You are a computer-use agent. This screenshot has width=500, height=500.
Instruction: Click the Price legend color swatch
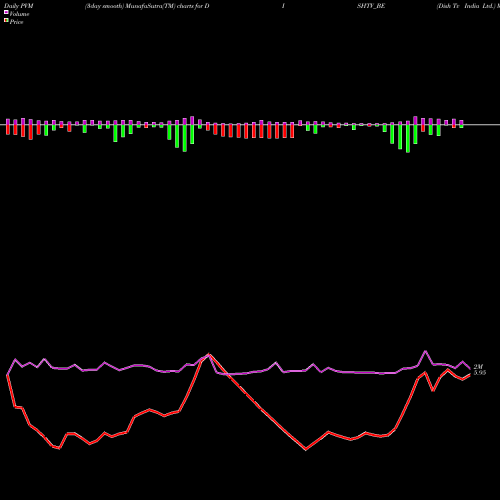6,21
